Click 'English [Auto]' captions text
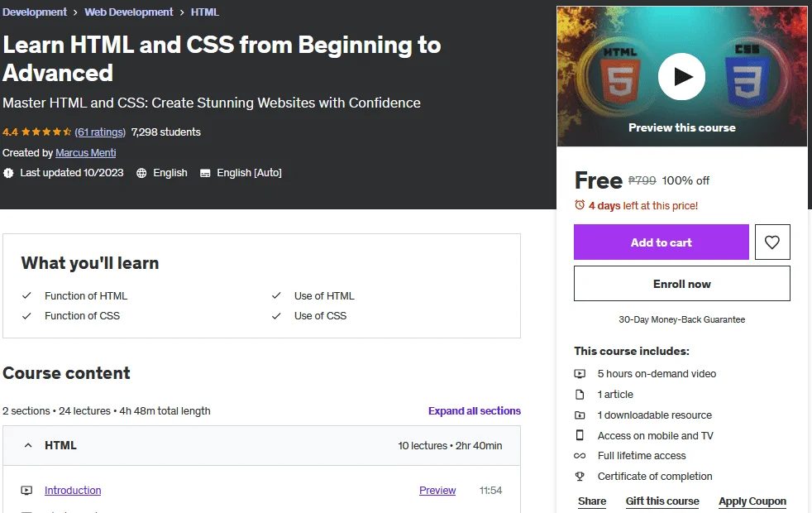812x513 pixels. click(x=249, y=173)
